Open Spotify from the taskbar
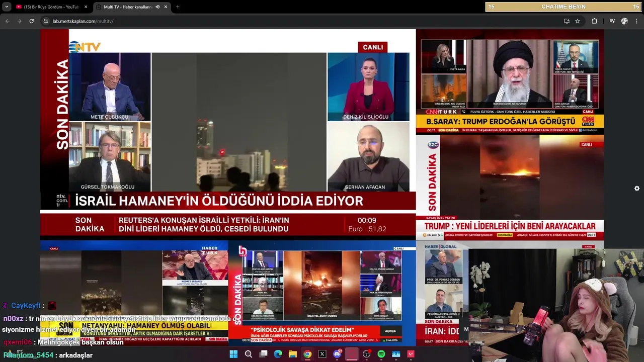This screenshot has width=644, height=362. 381,354
